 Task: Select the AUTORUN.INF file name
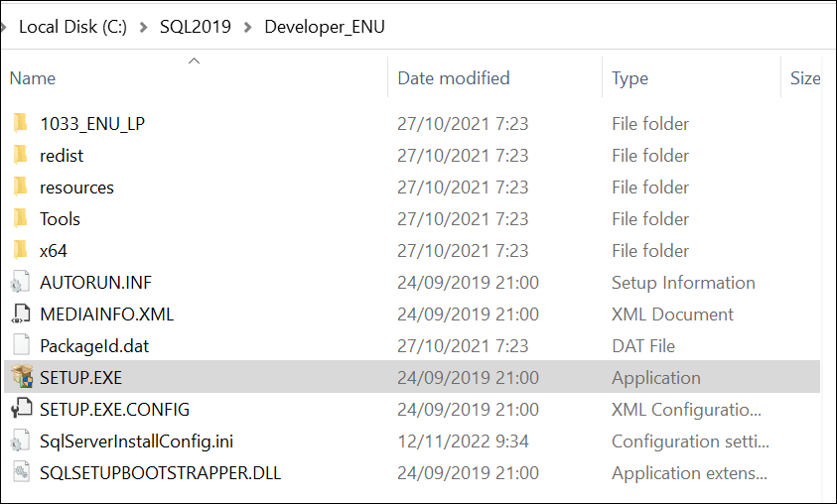(95, 283)
